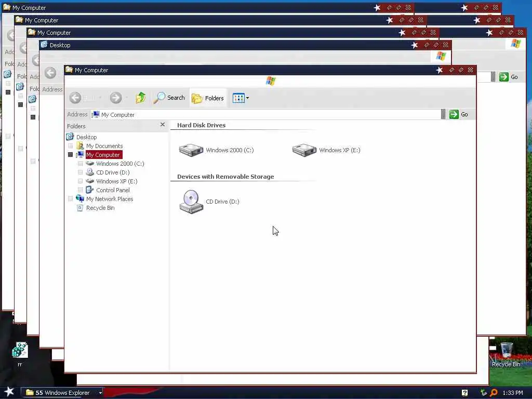The image size is (532, 399).
Task: Expand CD Drive (D:) in the tree
Action: pyautogui.click(x=80, y=172)
